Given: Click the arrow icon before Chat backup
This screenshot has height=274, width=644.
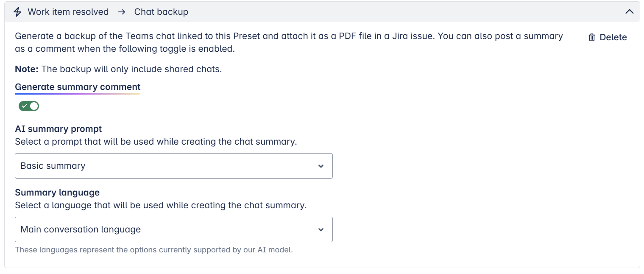Looking at the screenshot, I should click(x=122, y=12).
